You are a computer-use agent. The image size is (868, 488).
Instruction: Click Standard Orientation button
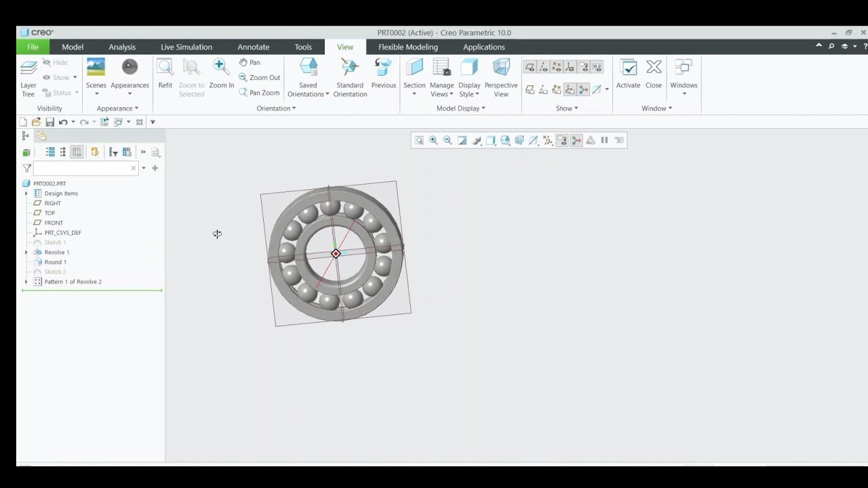(x=350, y=78)
